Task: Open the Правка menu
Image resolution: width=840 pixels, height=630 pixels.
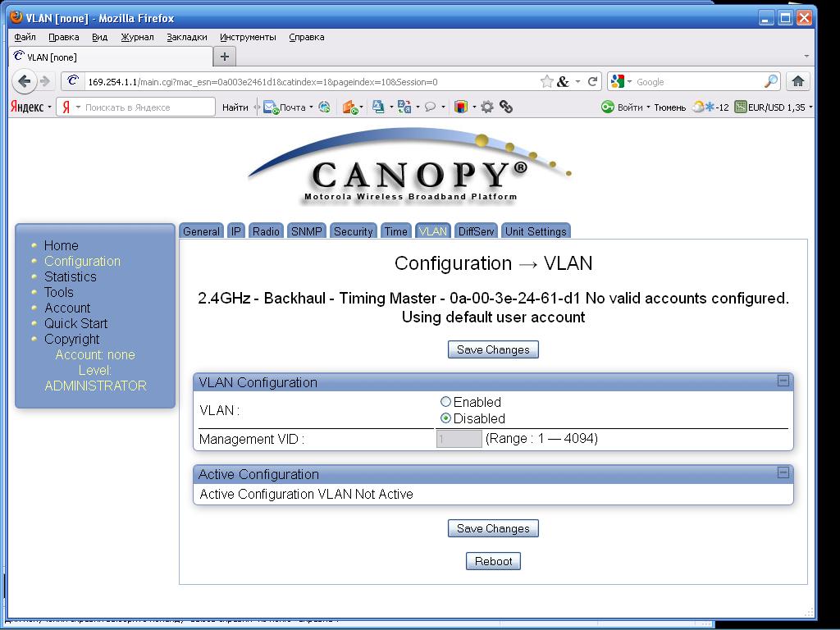Action: pos(64,37)
